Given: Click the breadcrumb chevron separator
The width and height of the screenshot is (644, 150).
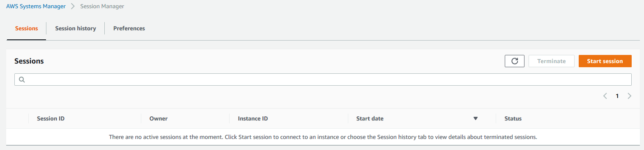Looking at the screenshot, I should point(73,6).
